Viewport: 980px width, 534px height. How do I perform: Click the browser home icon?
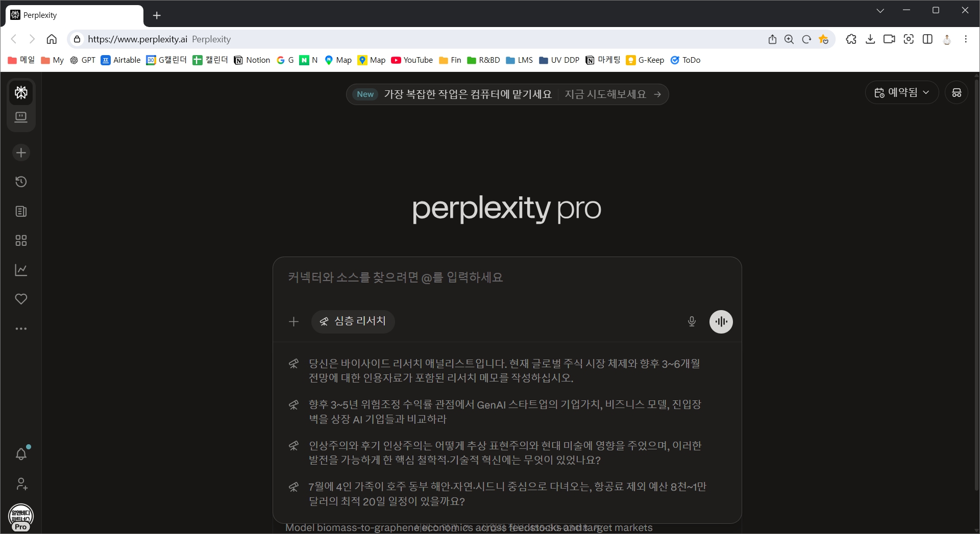coord(52,39)
